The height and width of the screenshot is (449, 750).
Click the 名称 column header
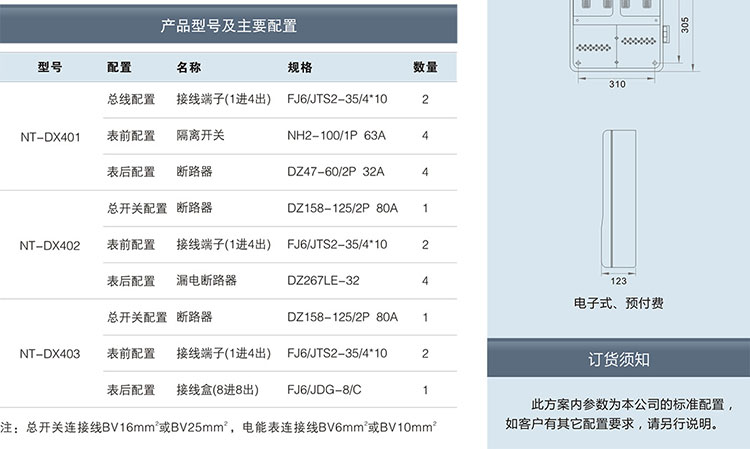[x=188, y=68]
